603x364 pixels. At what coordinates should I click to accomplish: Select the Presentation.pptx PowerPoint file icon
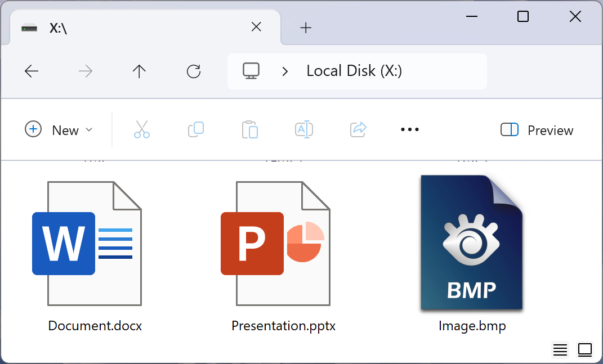coord(275,244)
